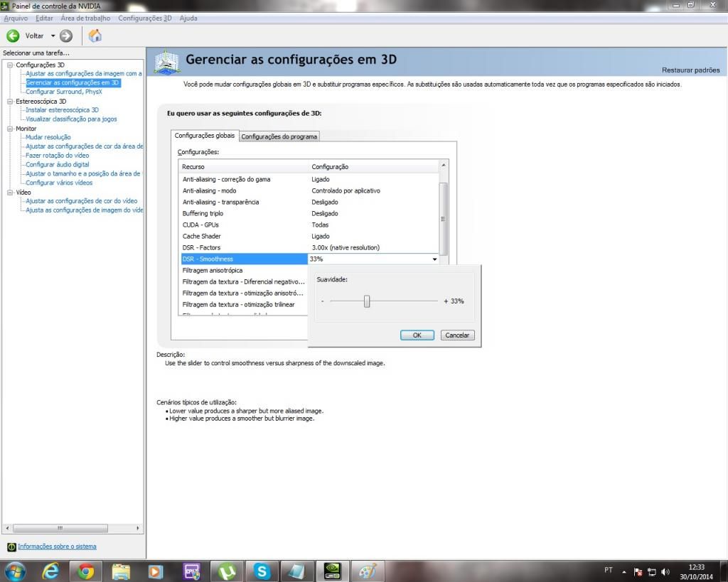The image size is (728, 582).
Task: Open Visualizar classificação para jogos task
Action: [x=71, y=119]
